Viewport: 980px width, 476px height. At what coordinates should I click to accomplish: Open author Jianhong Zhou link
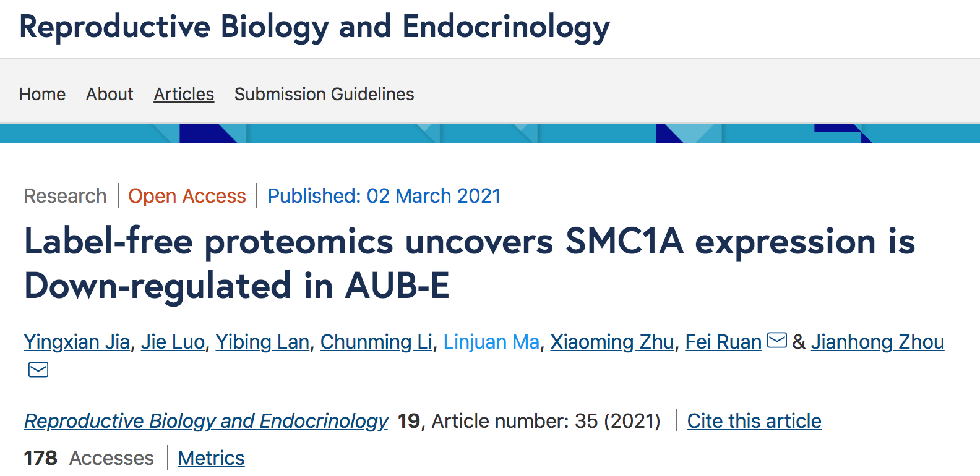[x=877, y=342]
